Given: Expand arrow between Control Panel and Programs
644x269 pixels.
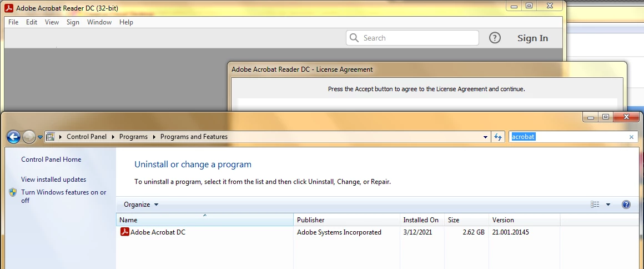Looking at the screenshot, I should [x=113, y=137].
